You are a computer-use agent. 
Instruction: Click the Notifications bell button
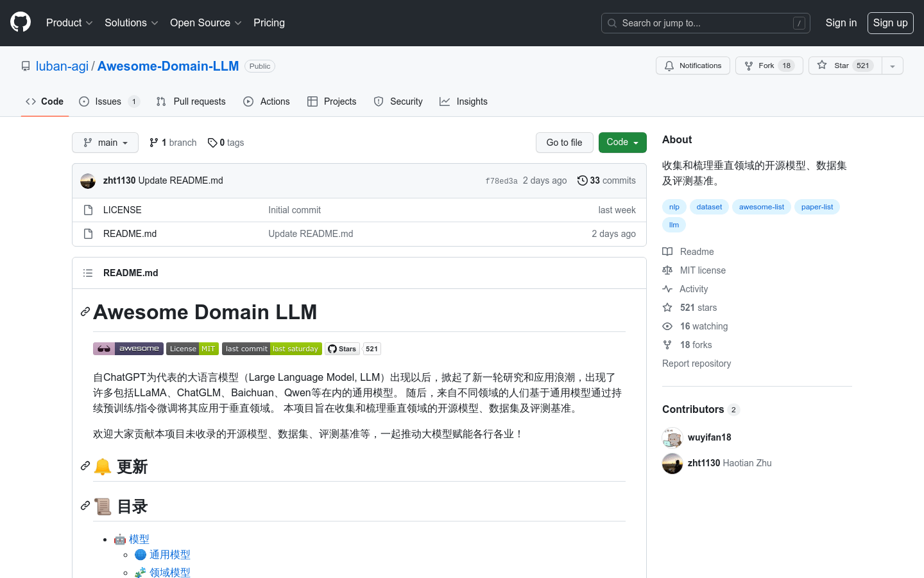coord(692,66)
